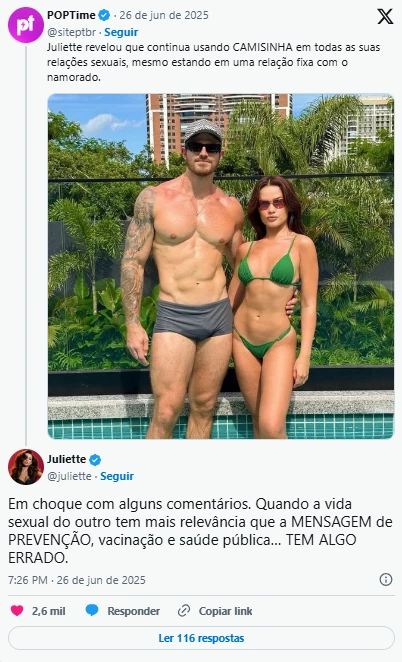
Task: Open the 26 de jun de 2025 date beside POPTime
Action: tap(164, 15)
